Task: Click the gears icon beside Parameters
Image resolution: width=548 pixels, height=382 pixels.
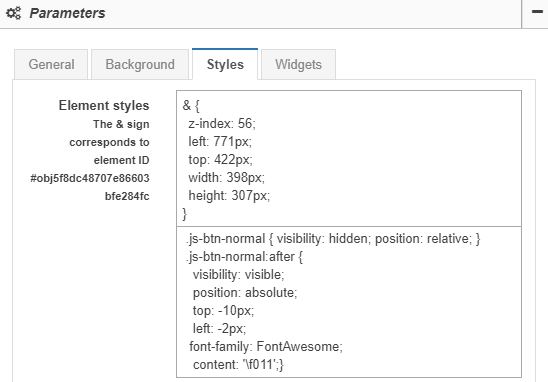Action: [x=14, y=13]
